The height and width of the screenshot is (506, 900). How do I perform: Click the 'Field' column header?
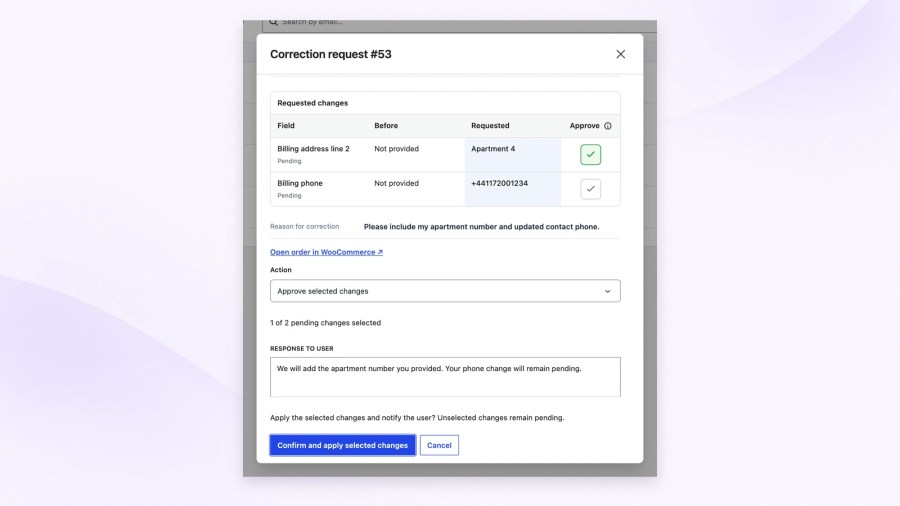[x=286, y=126]
